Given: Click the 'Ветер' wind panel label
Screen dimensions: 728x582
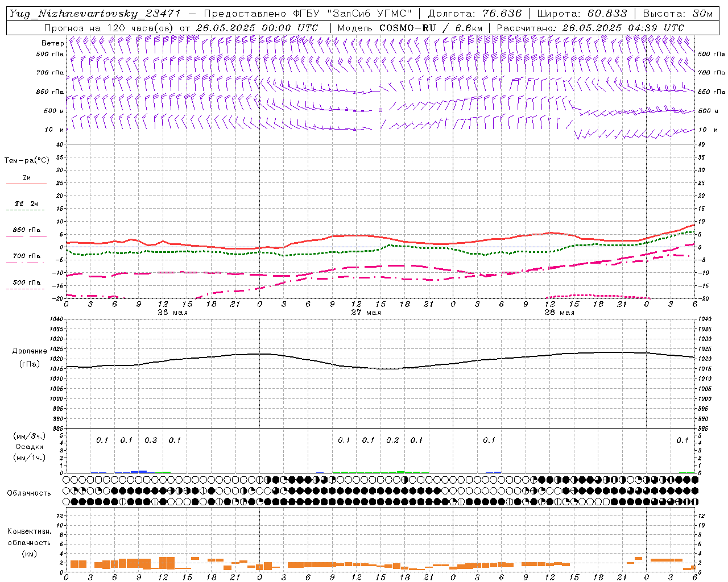Looking at the screenshot, I should click(x=52, y=43).
